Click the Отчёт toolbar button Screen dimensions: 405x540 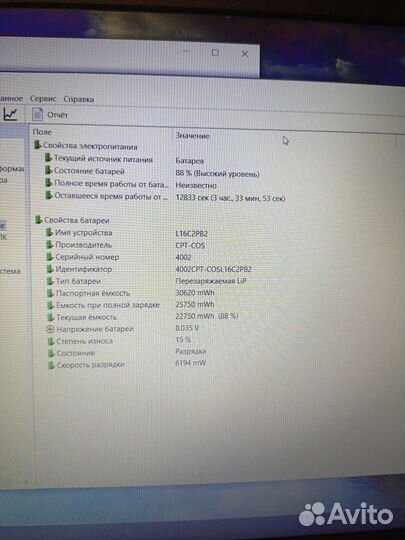click(50, 115)
